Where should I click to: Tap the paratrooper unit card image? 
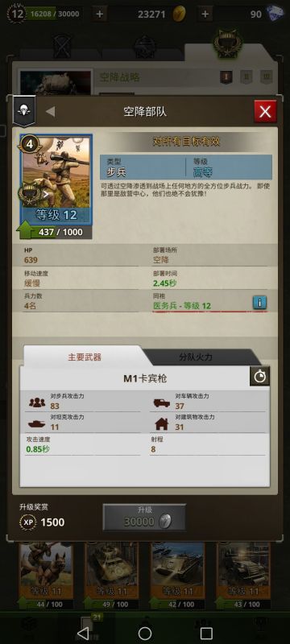click(x=56, y=180)
